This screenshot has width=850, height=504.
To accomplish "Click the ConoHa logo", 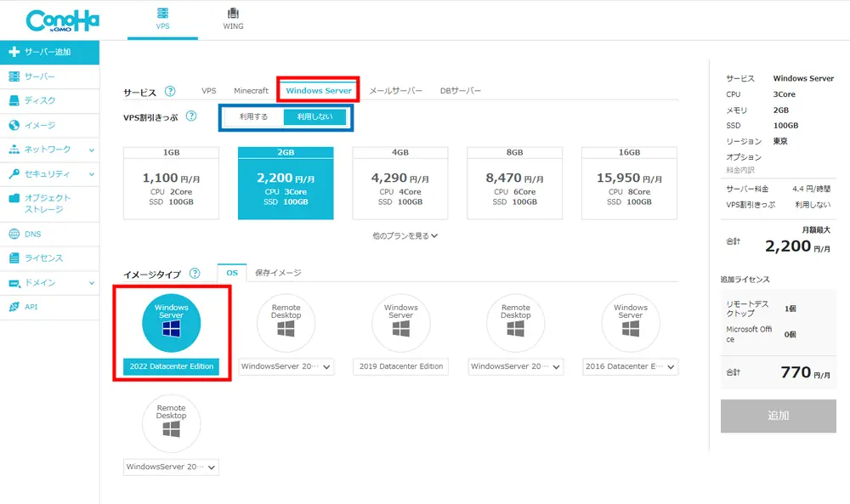I will pyautogui.click(x=62, y=20).
